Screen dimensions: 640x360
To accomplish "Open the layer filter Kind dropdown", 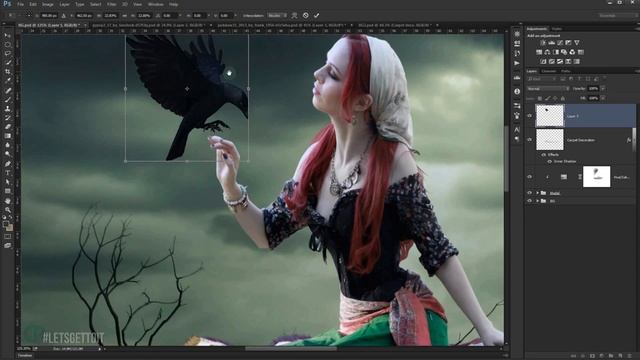I will (x=542, y=79).
